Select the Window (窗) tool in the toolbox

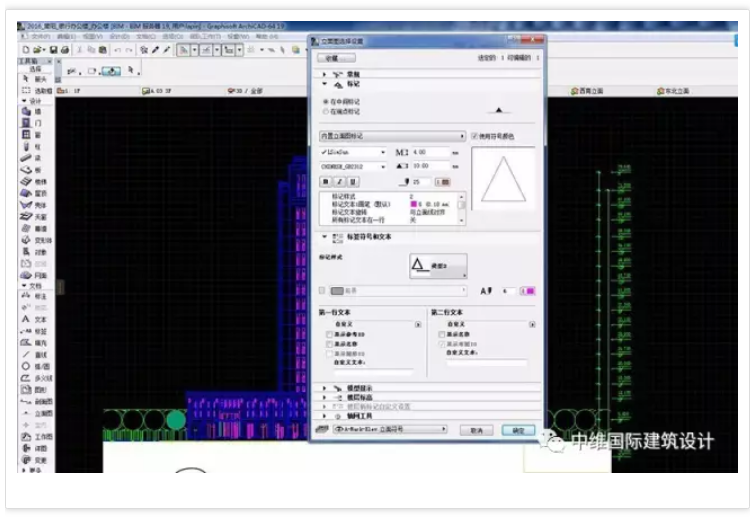pos(32,135)
